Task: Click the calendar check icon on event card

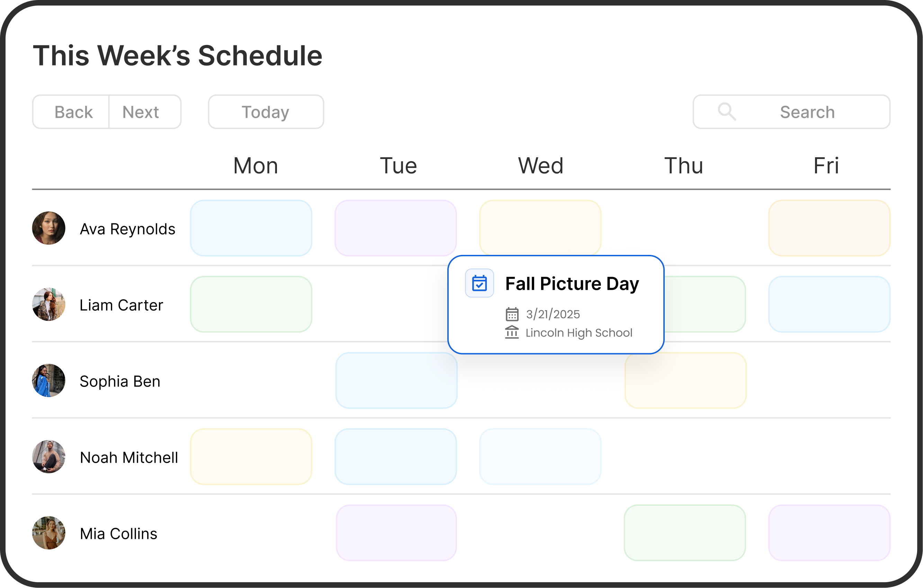Action: 479,283
